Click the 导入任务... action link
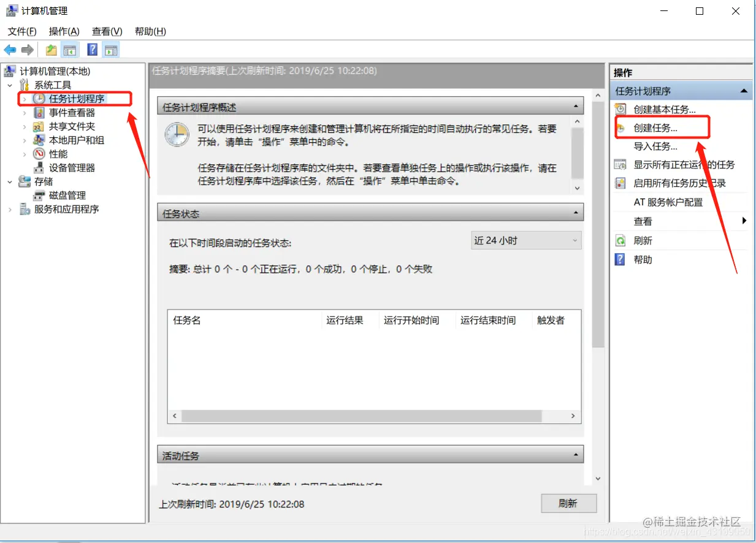Screen dimensions: 756x543 point(655,146)
